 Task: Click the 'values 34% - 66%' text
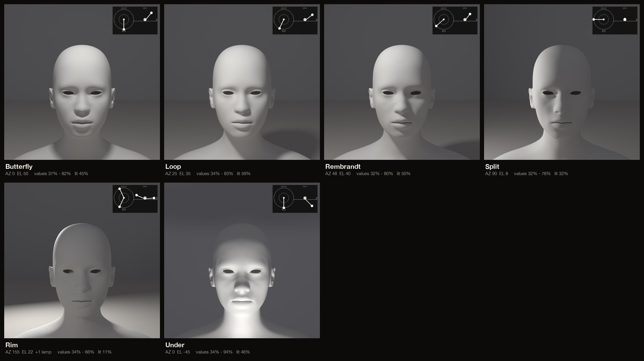click(x=76, y=352)
